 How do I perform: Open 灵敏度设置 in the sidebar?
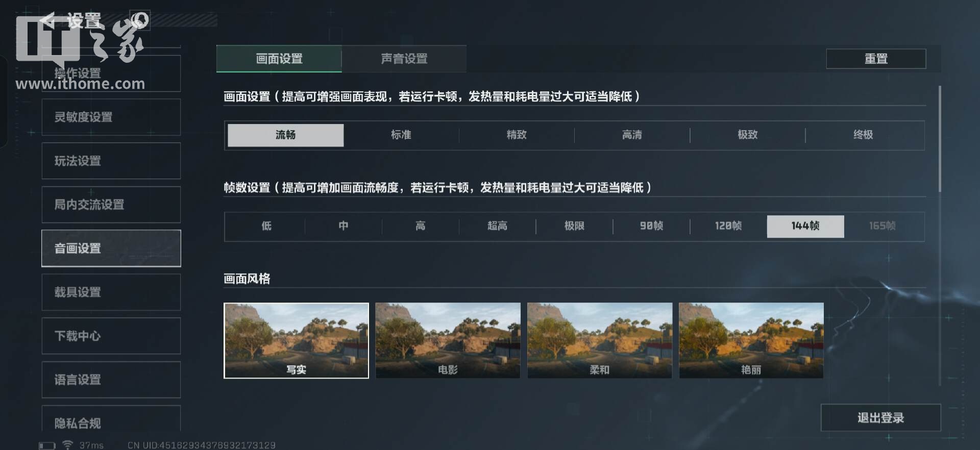click(x=111, y=117)
